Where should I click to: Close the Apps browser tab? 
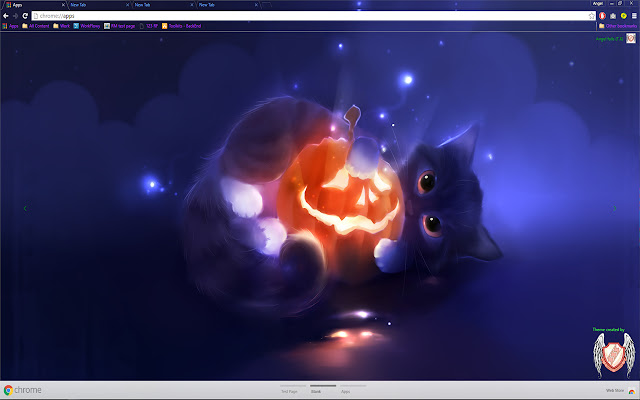pyautogui.click(x=63, y=5)
